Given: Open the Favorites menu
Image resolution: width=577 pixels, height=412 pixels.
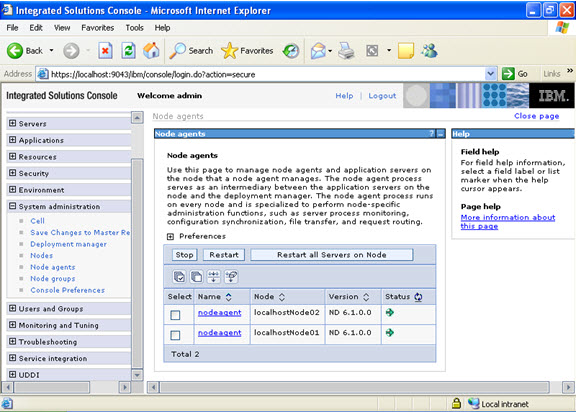Looking at the screenshot, I should click(98, 28).
